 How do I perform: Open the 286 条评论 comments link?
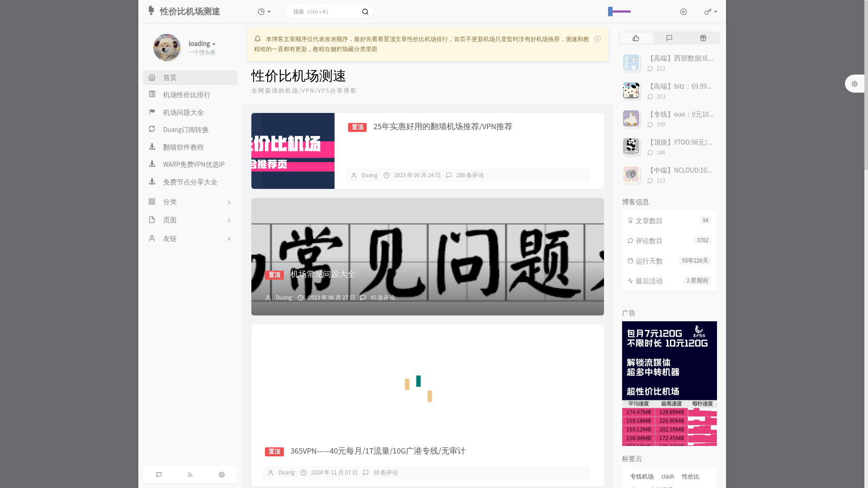tap(470, 175)
